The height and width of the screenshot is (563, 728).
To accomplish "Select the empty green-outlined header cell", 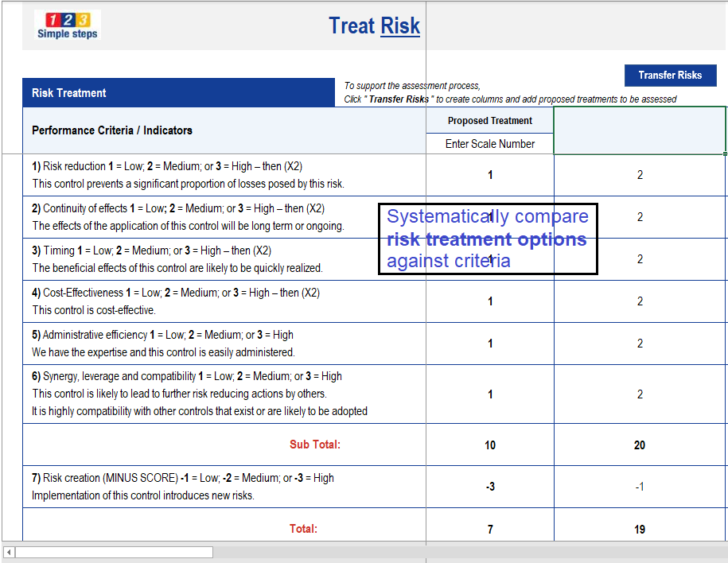I will tap(640, 130).
